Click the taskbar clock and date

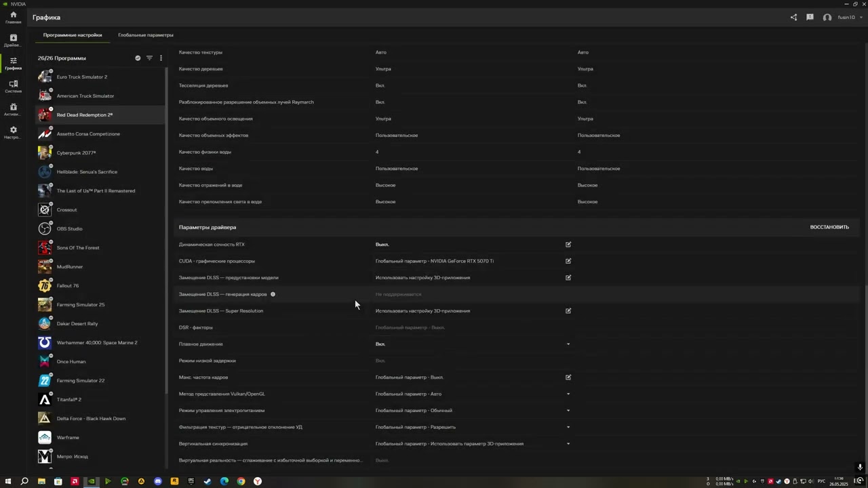coord(840,481)
